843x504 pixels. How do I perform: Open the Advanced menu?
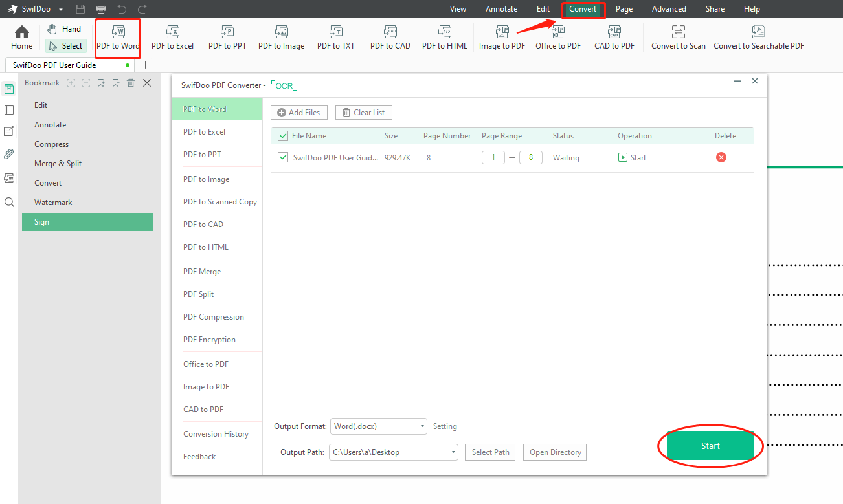[x=669, y=9]
